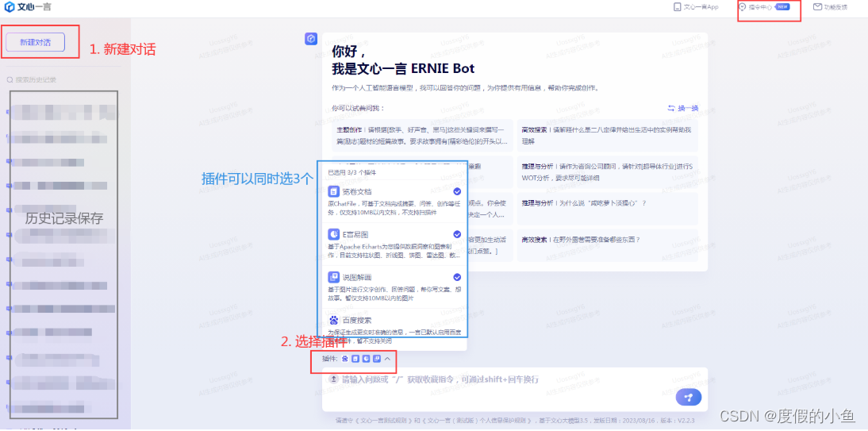
Task: Click 说图解画 plugin name text
Action: [356, 277]
